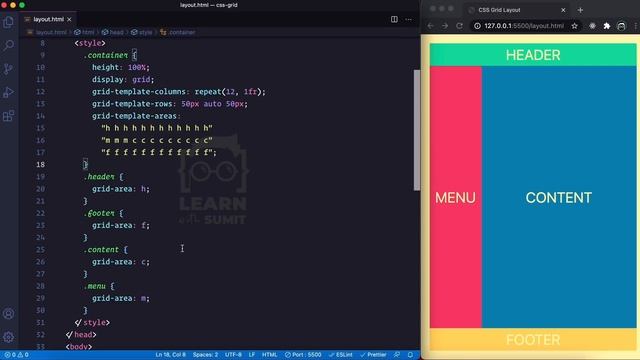This screenshot has height=360, width=640.
Task: Click the editor vertical scrollbar thumb
Action: click(417, 130)
